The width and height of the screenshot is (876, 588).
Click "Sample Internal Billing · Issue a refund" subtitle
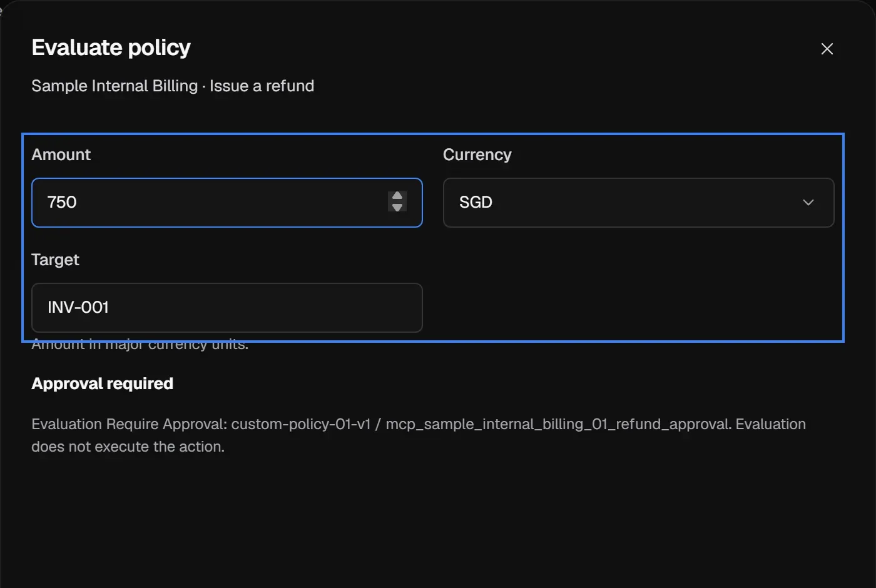pyautogui.click(x=173, y=86)
